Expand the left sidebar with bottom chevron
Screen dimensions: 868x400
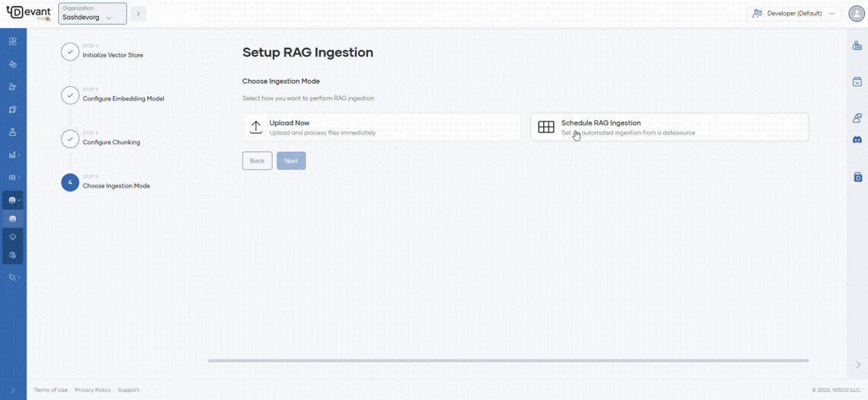pyautogui.click(x=12, y=390)
